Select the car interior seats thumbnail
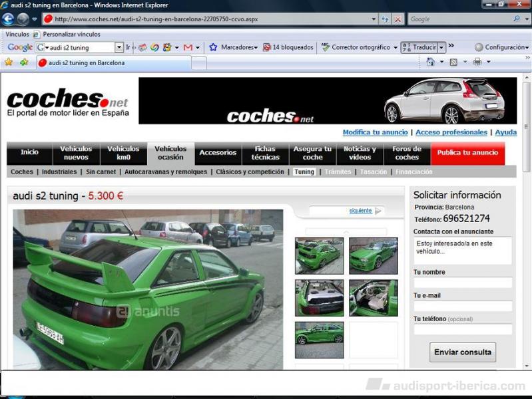 [374, 298]
